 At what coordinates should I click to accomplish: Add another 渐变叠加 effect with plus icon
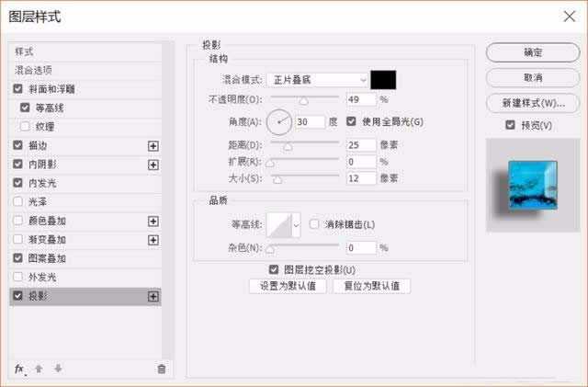153,240
